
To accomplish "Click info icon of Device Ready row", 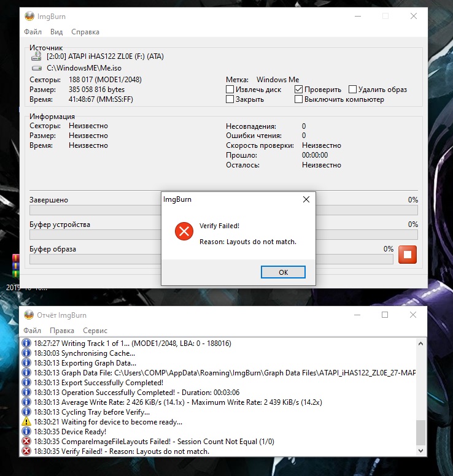I will pos(27,431).
